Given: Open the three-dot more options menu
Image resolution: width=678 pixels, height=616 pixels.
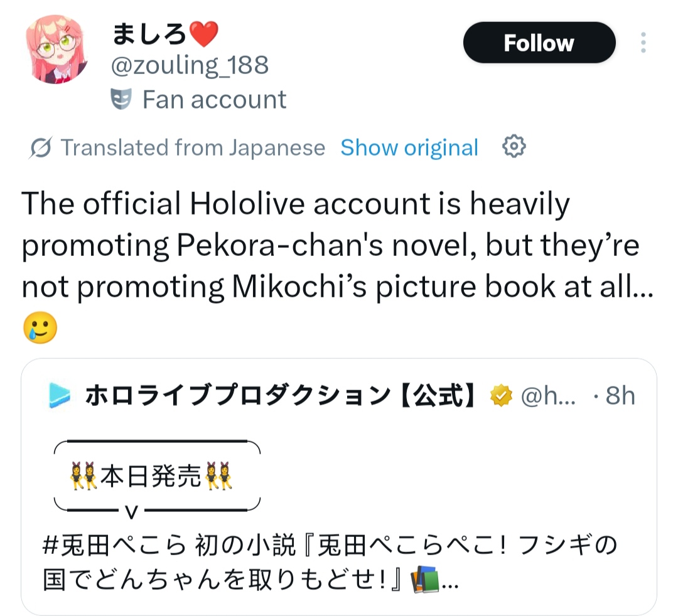Looking at the screenshot, I should (x=643, y=42).
